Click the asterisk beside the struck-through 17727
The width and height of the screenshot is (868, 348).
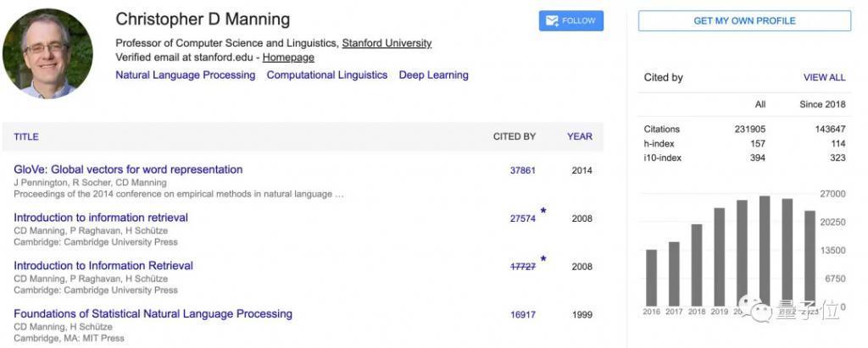pyautogui.click(x=543, y=259)
